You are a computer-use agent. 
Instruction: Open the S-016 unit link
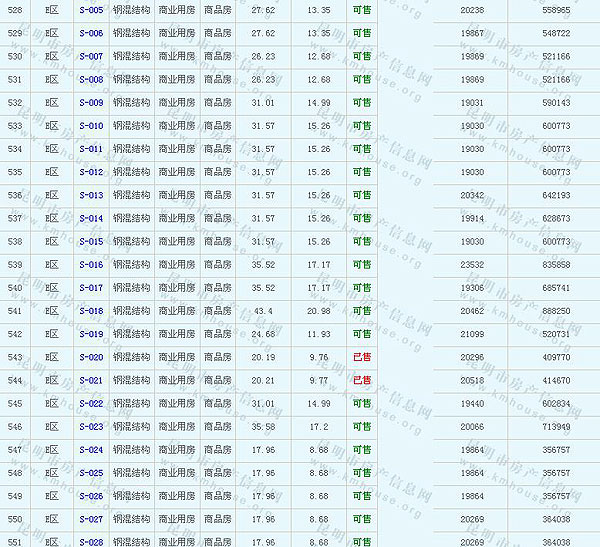(90, 265)
